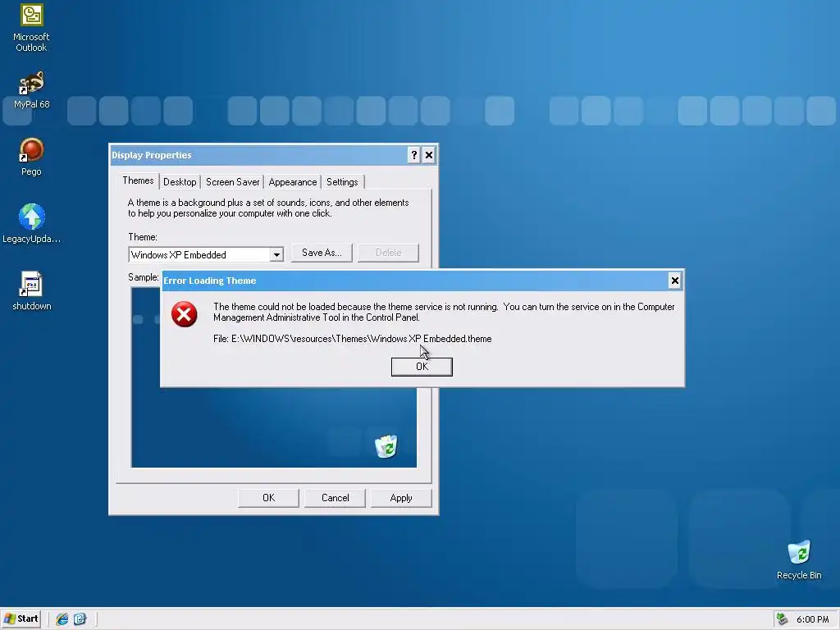This screenshot has width=840, height=630.
Task: Click the Save As... button
Action: (x=322, y=253)
